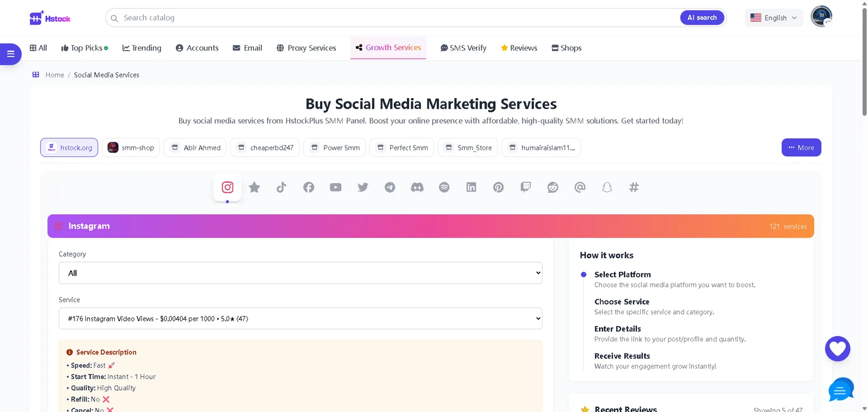Pick the Smm_Store shop
This screenshot has height=412, width=868.
(468, 148)
